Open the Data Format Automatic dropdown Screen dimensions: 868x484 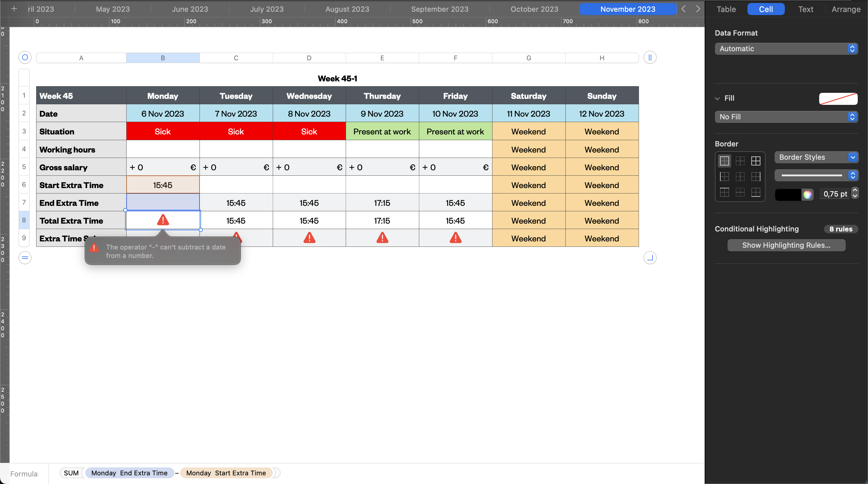coord(786,49)
